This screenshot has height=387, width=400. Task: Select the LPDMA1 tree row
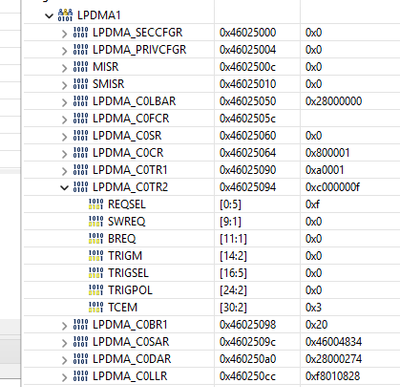pos(212,15)
